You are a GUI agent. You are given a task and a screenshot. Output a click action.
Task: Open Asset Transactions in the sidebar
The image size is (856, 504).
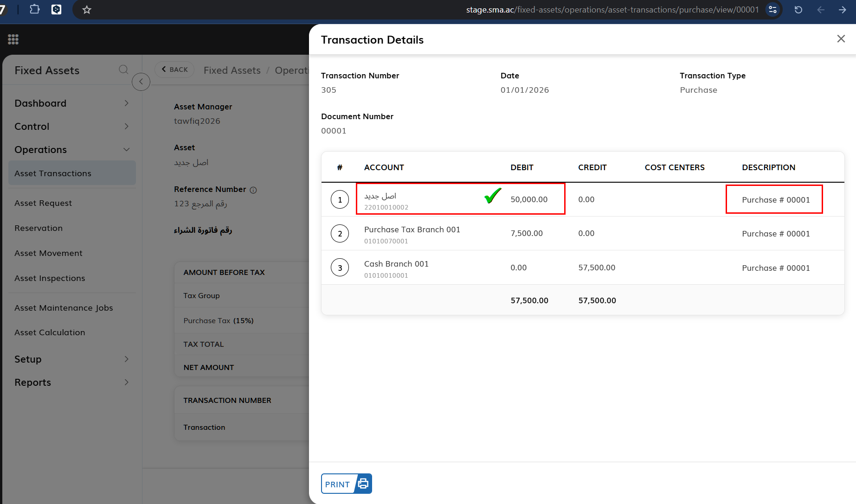click(x=72, y=173)
